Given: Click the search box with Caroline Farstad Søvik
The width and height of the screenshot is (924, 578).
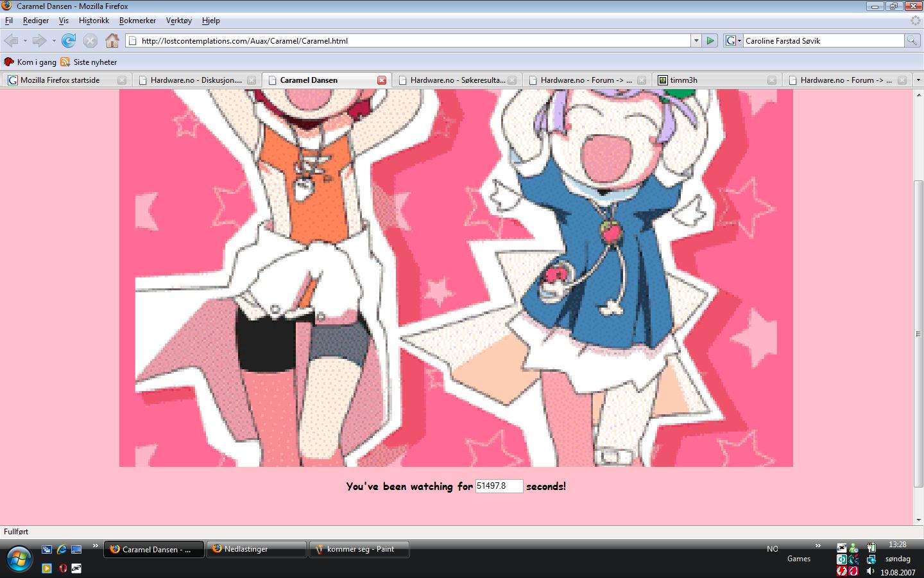Looking at the screenshot, I should click(x=823, y=40).
